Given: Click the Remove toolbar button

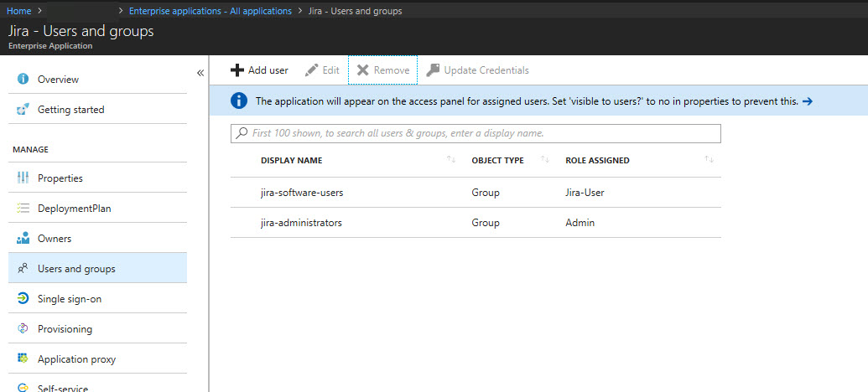Looking at the screenshot, I should [x=382, y=70].
